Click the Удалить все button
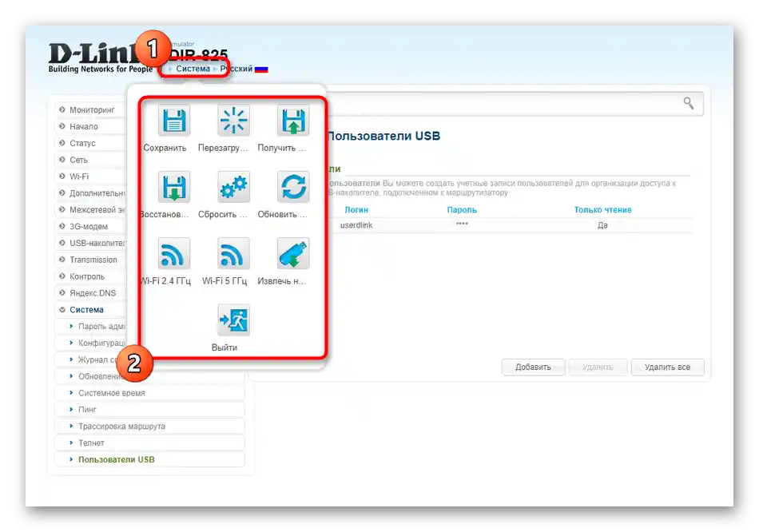 click(x=667, y=367)
